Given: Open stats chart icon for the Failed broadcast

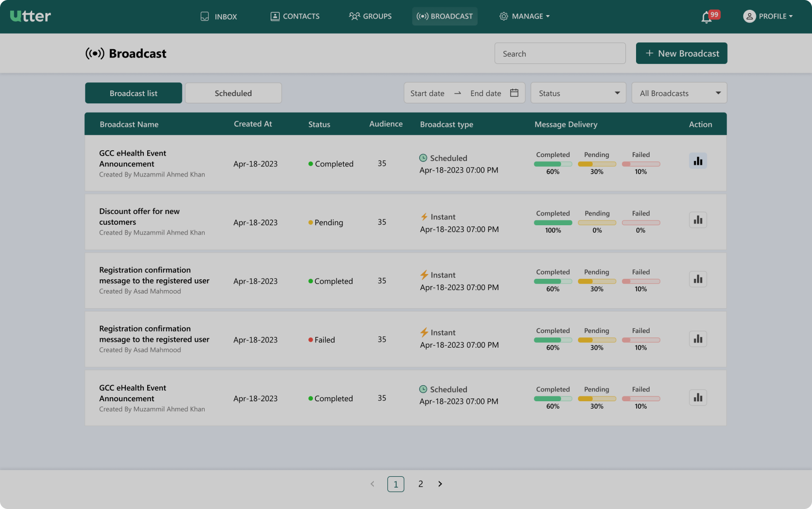Looking at the screenshot, I should (698, 339).
